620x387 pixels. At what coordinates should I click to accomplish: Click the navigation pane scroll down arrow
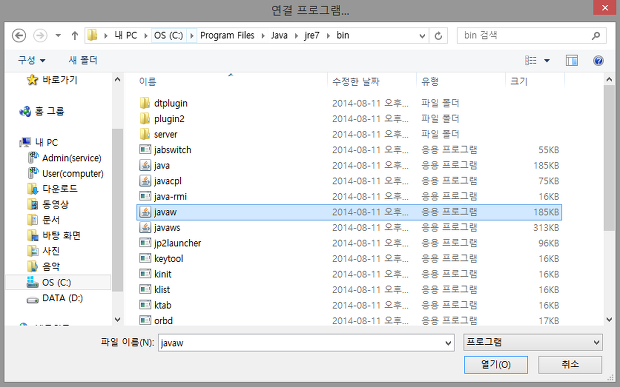[x=117, y=319]
